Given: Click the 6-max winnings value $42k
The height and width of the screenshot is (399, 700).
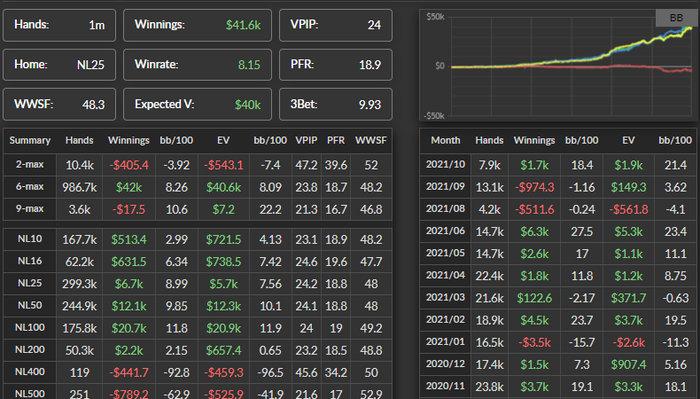Looking at the screenshot, I should pyautogui.click(x=129, y=187).
